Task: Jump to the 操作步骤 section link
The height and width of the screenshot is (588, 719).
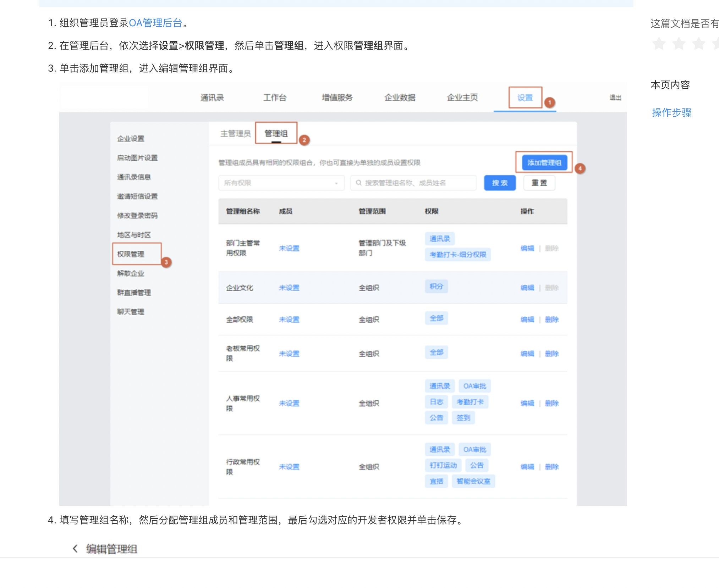Action: tap(671, 112)
